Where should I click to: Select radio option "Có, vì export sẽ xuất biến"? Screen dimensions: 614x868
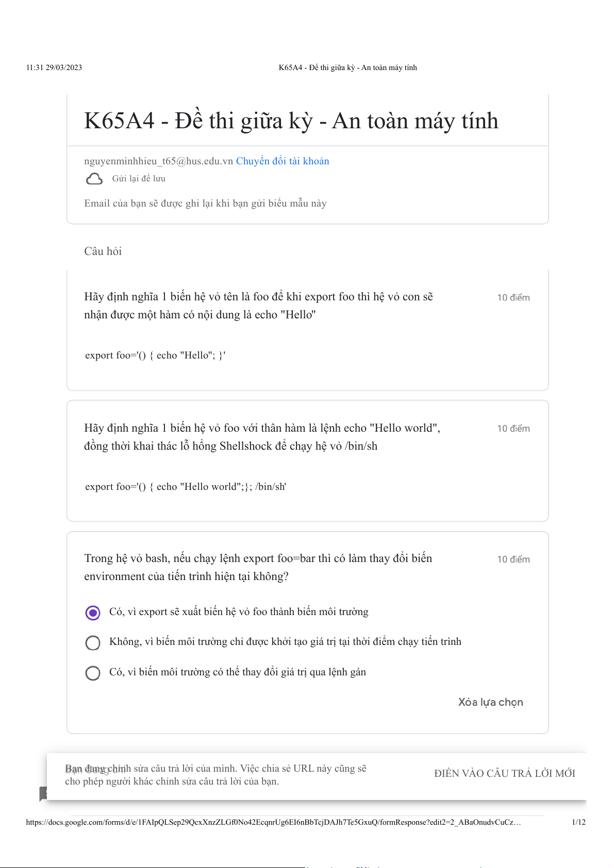click(x=93, y=612)
